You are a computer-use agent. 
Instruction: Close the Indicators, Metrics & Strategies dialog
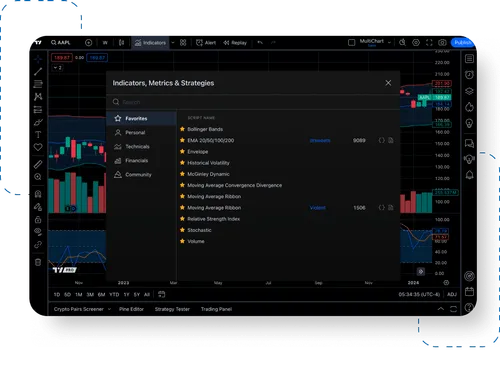point(388,83)
